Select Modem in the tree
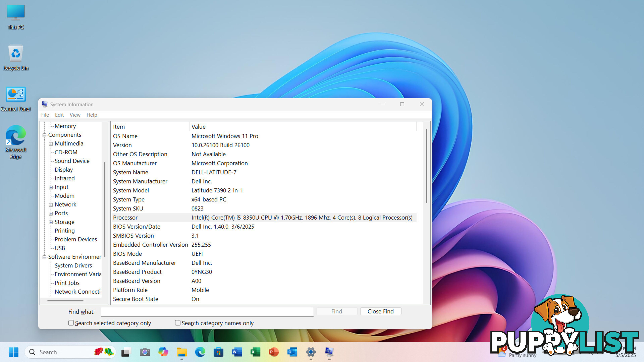Viewport: 644px width, 362px height. (x=65, y=196)
